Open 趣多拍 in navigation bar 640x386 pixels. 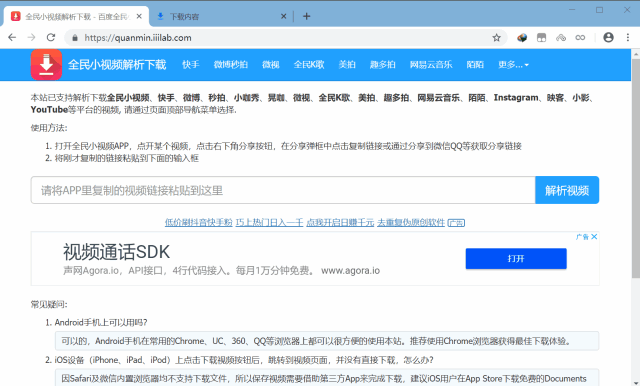click(x=382, y=64)
